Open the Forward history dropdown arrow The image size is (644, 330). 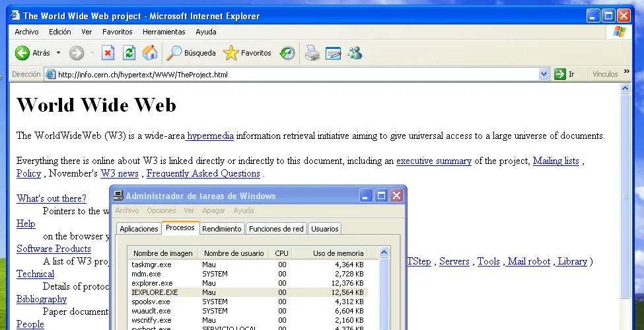[92, 53]
